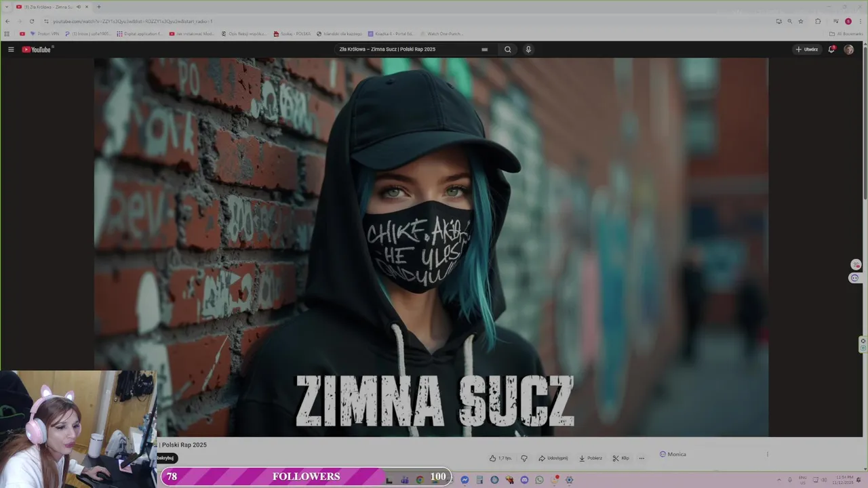This screenshot has height=488, width=868.
Task: Switch the ENG US input language
Action: pyautogui.click(x=803, y=480)
